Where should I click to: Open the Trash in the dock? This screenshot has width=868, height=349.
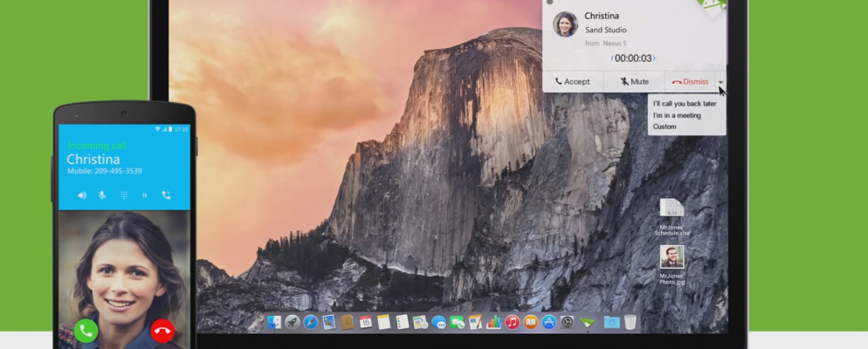point(630,322)
